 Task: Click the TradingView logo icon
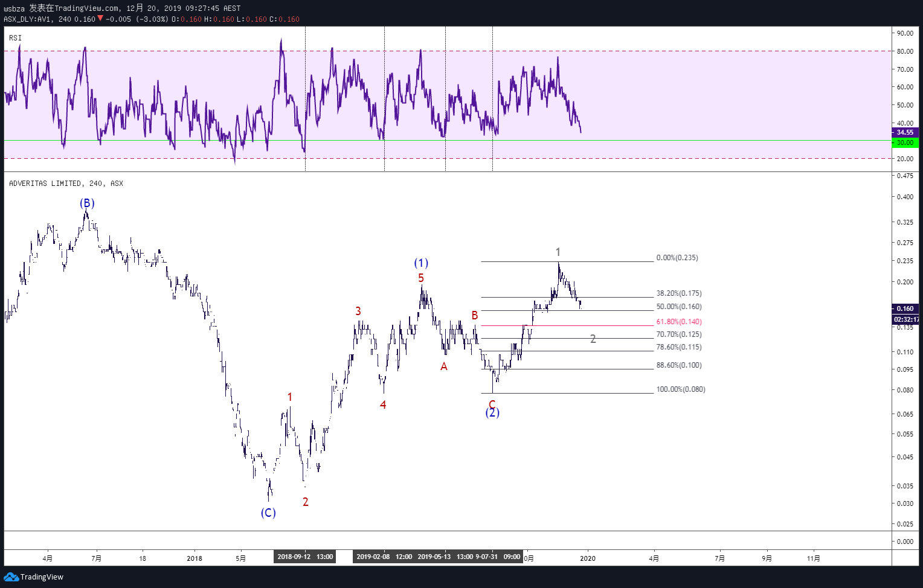(x=11, y=577)
